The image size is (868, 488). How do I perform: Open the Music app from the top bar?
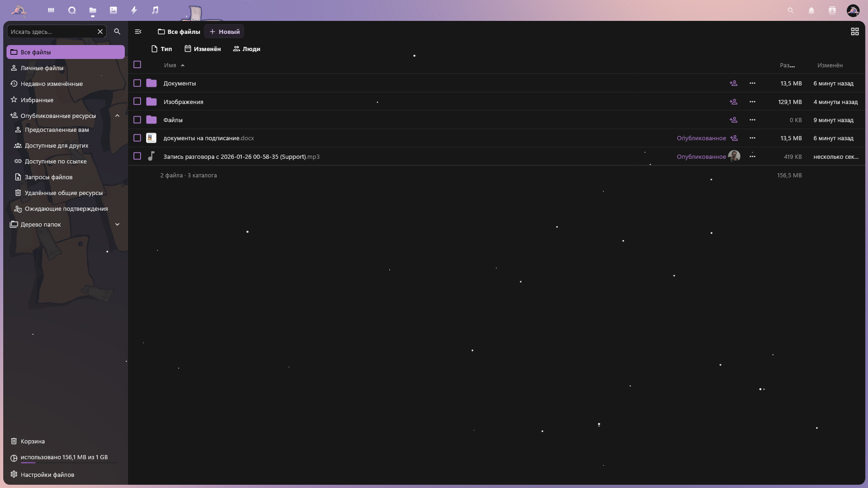(x=155, y=10)
